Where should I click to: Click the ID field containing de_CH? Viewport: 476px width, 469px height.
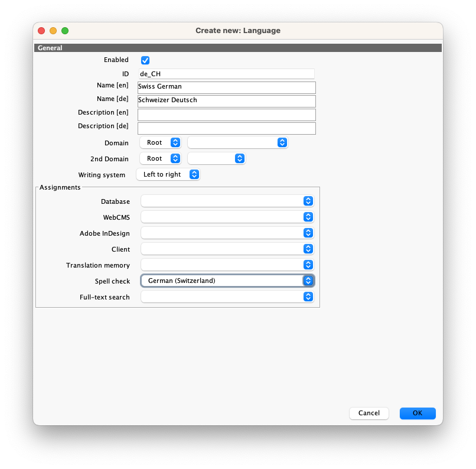[x=226, y=74]
